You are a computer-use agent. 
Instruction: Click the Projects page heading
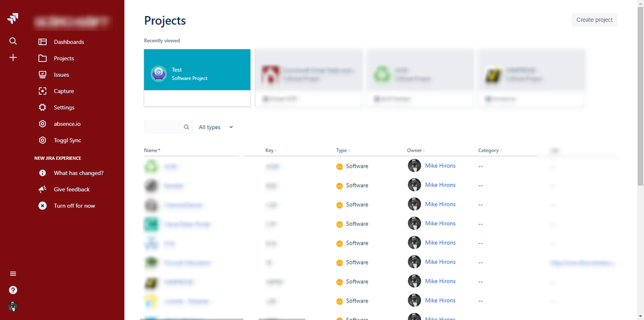pos(165,21)
